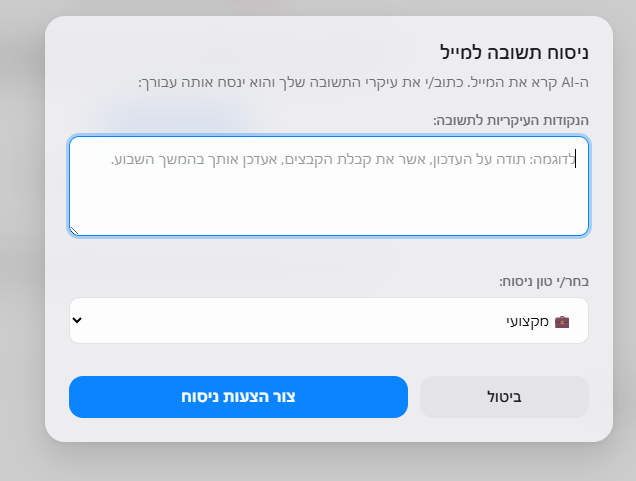Click the label בחר/י טון ניסוח
The height and width of the screenshot is (481, 636).
pyautogui.click(x=544, y=281)
